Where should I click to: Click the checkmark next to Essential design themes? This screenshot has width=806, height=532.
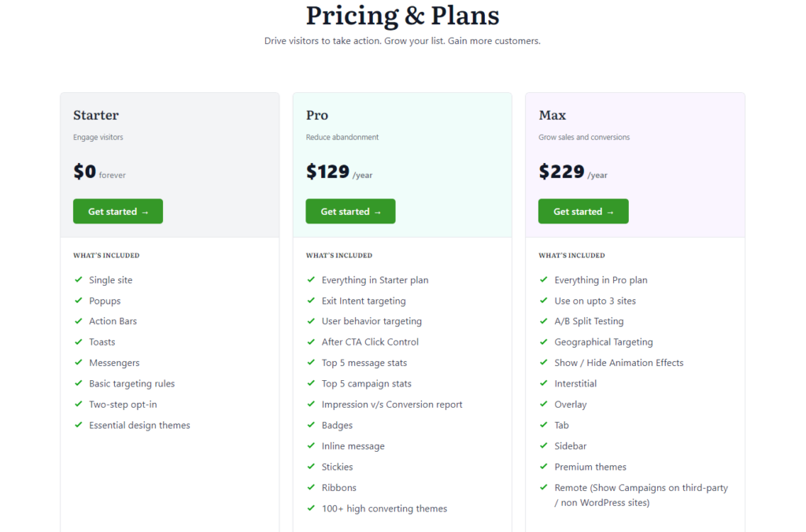point(78,425)
